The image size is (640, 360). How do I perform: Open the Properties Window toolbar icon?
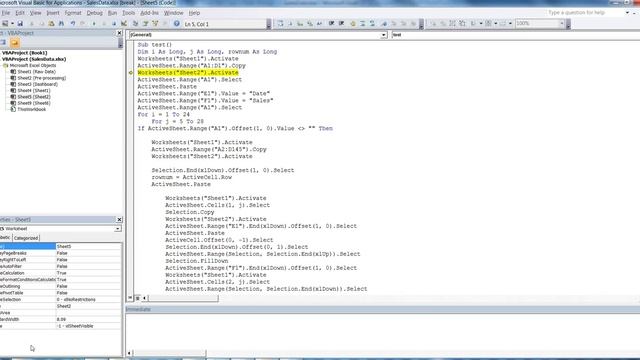click(145, 24)
